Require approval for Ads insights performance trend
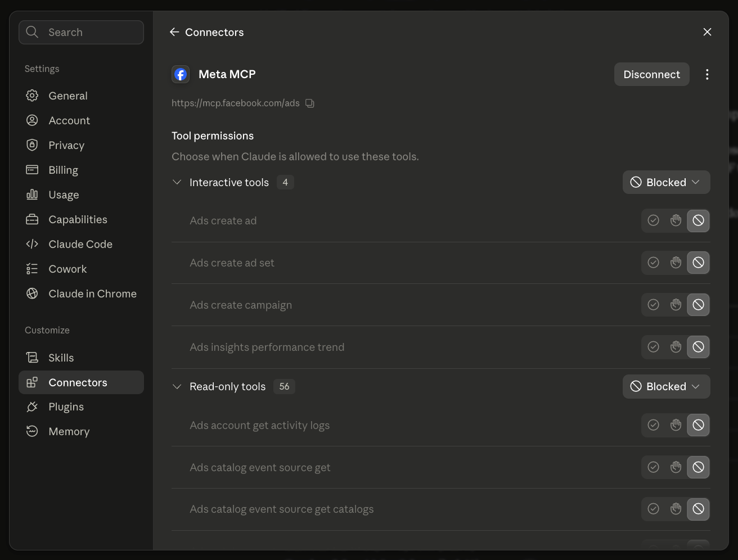 coord(676,347)
